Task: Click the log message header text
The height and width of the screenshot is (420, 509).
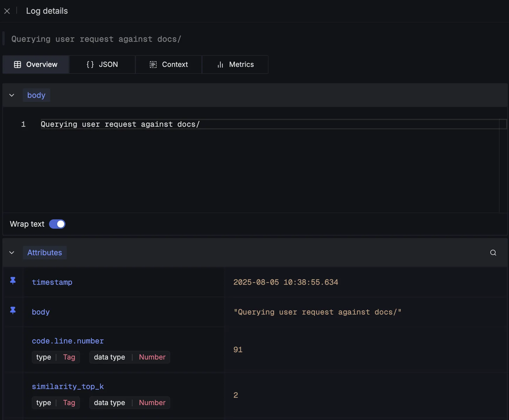Action: [96, 39]
